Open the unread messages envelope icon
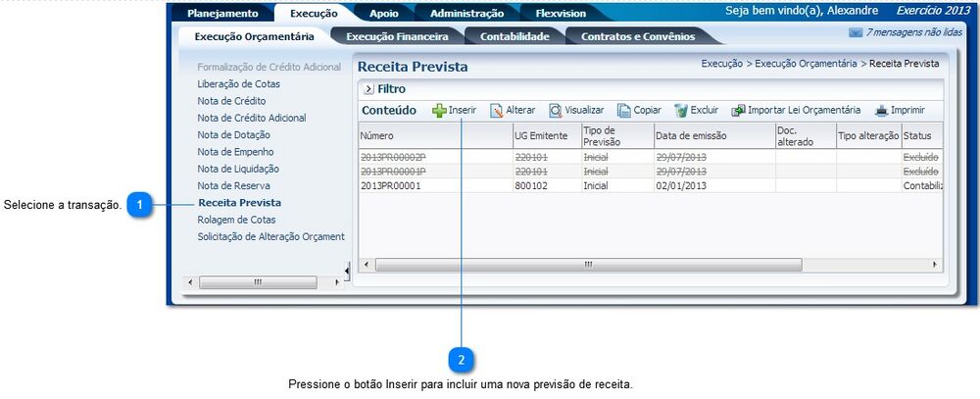Image resolution: width=980 pixels, height=399 pixels. click(855, 32)
